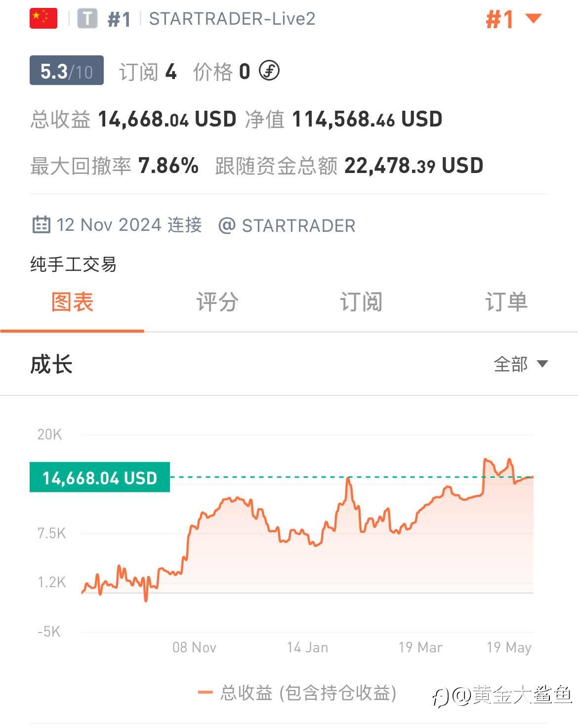Go to the 订单 tab
578x728 pixels.
[x=506, y=302]
